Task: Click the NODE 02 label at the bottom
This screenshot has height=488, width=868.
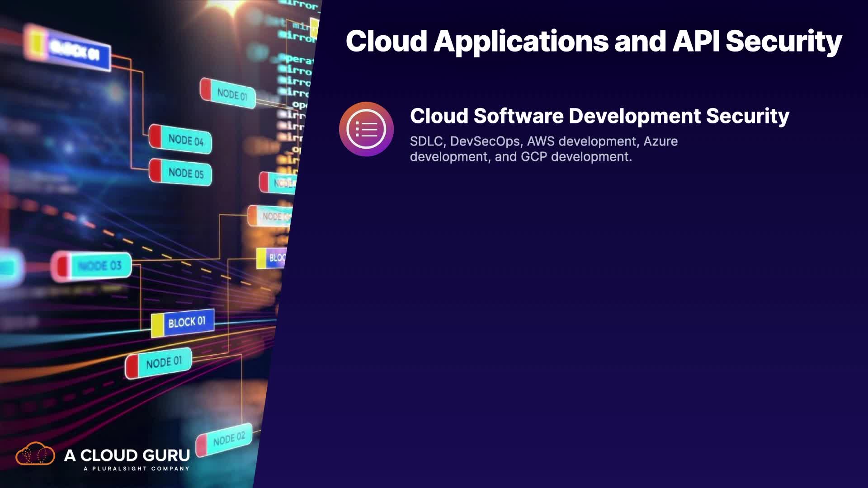Action: click(x=229, y=438)
